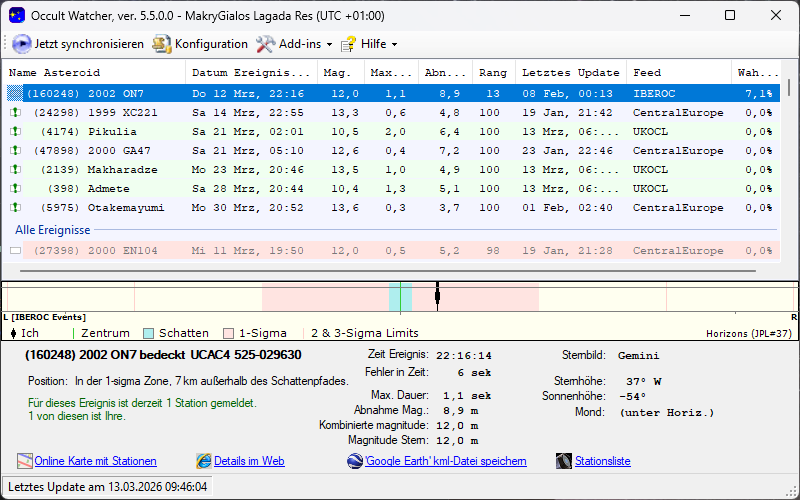The width and height of the screenshot is (800, 500).
Task: Expand the Hilfe dropdown arrow
Action: (x=394, y=45)
